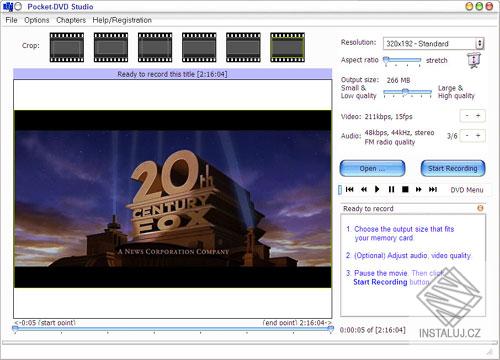The width and height of the screenshot is (500, 360).
Task: Click the Start Recording button
Action: tap(453, 168)
